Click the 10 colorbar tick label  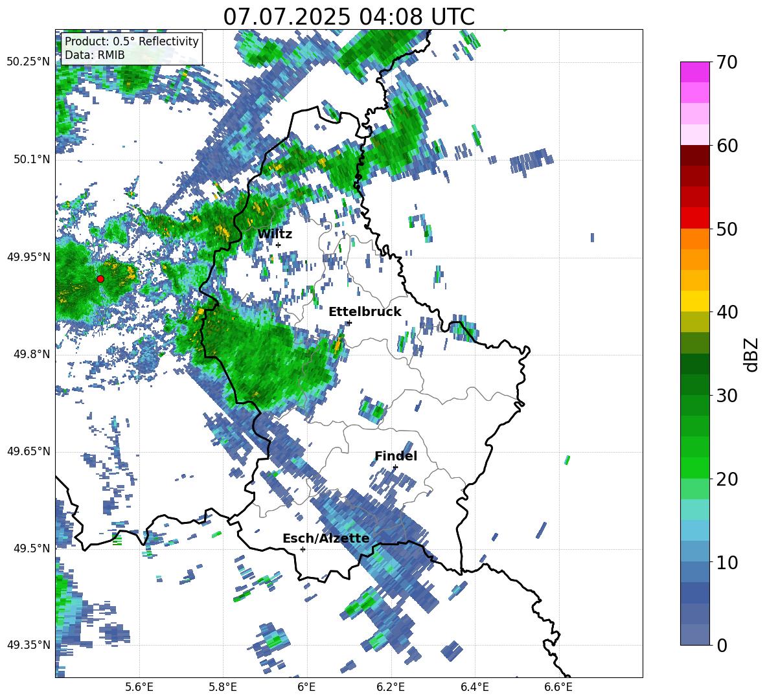[727, 562]
